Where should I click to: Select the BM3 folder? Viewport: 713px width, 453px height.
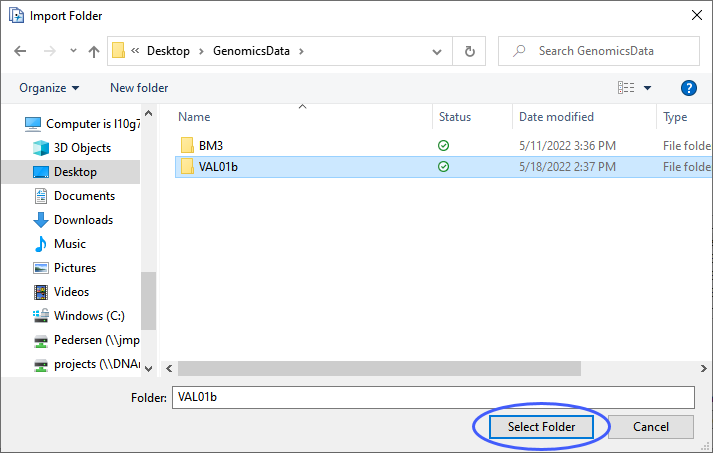coord(211,146)
